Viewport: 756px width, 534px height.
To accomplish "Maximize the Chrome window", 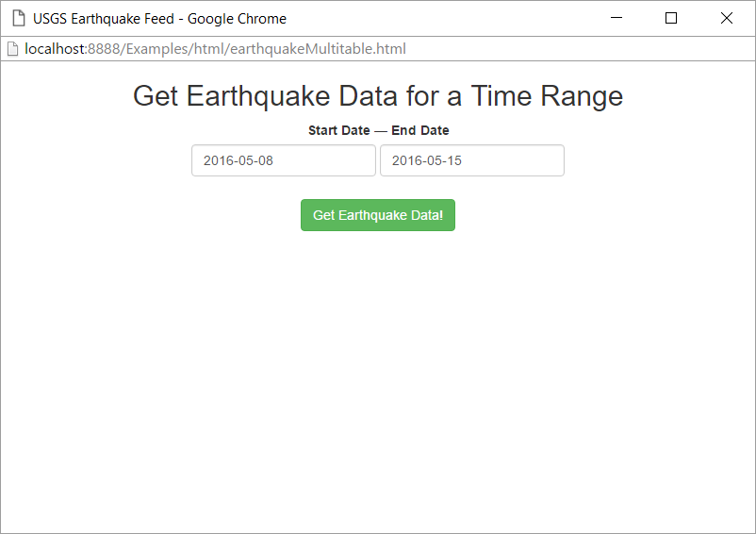I will (x=670, y=18).
